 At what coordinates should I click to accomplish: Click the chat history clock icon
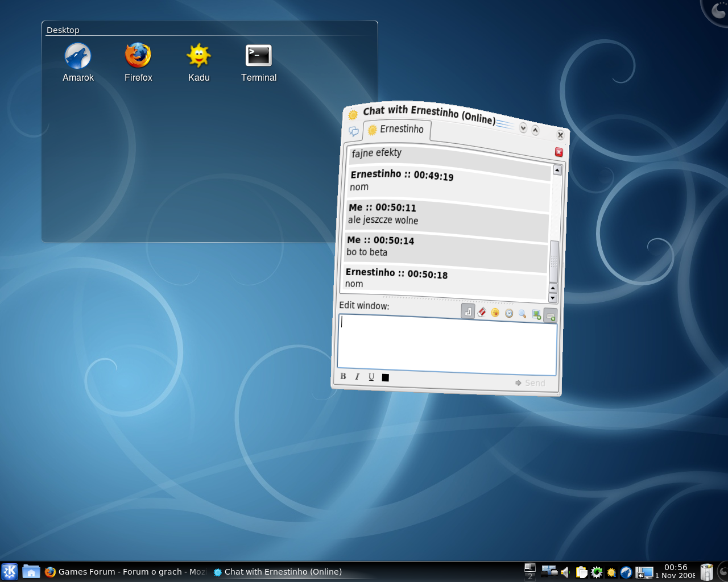click(509, 313)
